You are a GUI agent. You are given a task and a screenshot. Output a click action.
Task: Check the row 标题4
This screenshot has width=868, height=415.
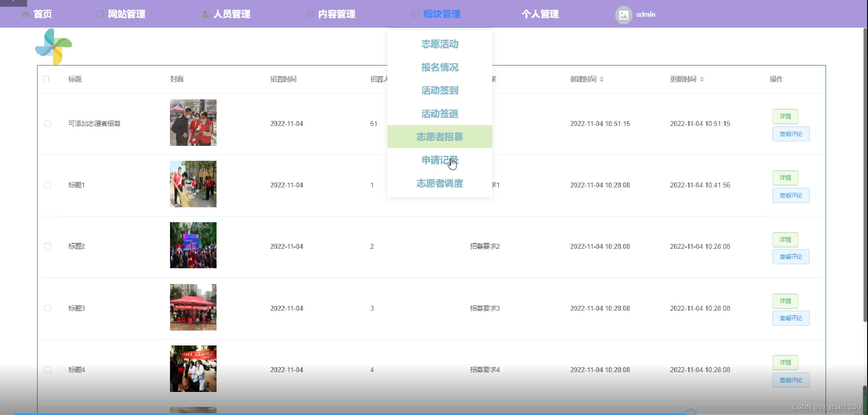click(x=47, y=370)
